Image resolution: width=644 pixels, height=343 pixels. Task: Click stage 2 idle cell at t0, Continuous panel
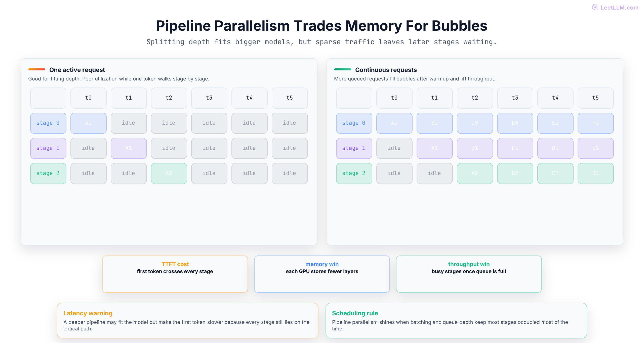(x=394, y=173)
